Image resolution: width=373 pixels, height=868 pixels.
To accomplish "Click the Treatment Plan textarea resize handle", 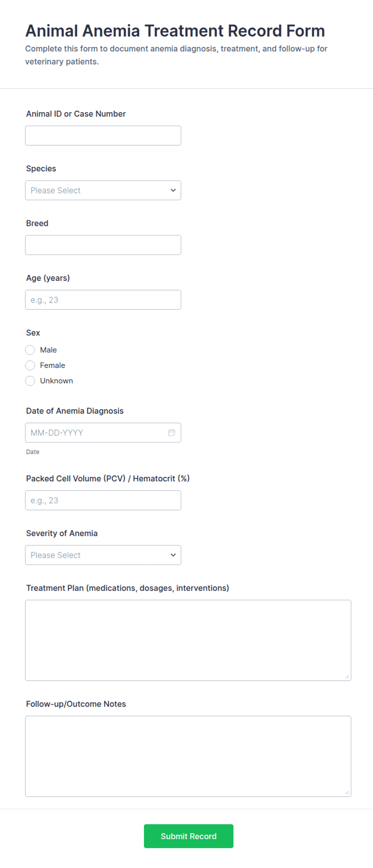I will [347, 677].
